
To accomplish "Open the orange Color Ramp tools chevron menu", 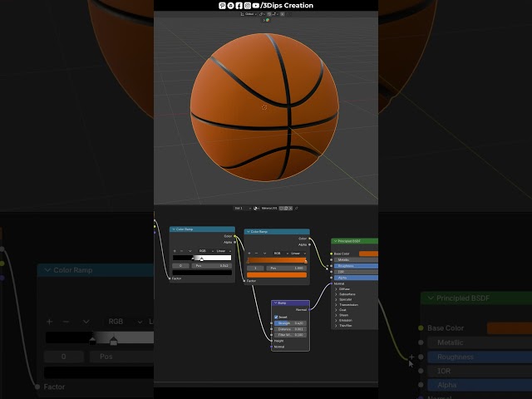I will tap(264, 254).
